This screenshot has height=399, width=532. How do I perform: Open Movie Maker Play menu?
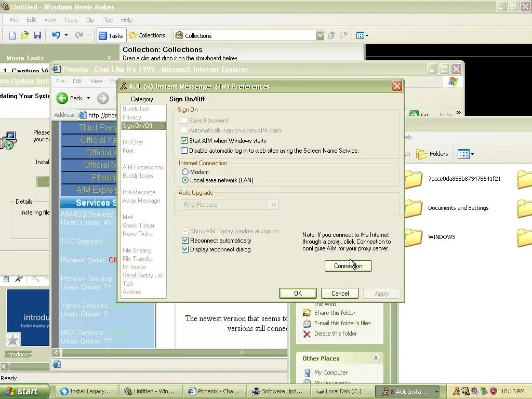(108, 20)
